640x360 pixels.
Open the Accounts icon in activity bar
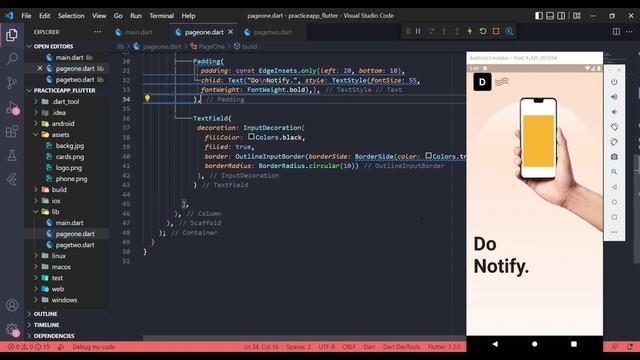click(12, 305)
